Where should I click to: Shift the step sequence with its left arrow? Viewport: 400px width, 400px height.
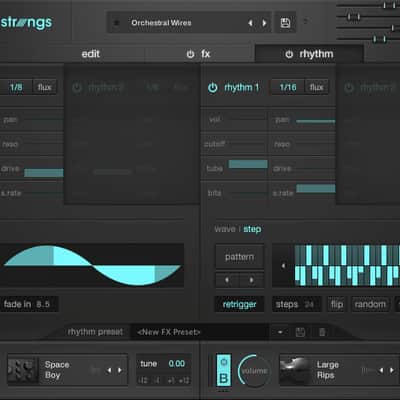pyautogui.click(x=283, y=266)
